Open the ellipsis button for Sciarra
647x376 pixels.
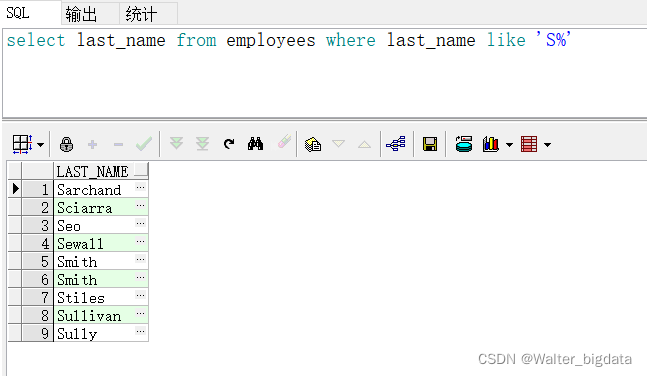pos(141,206)
